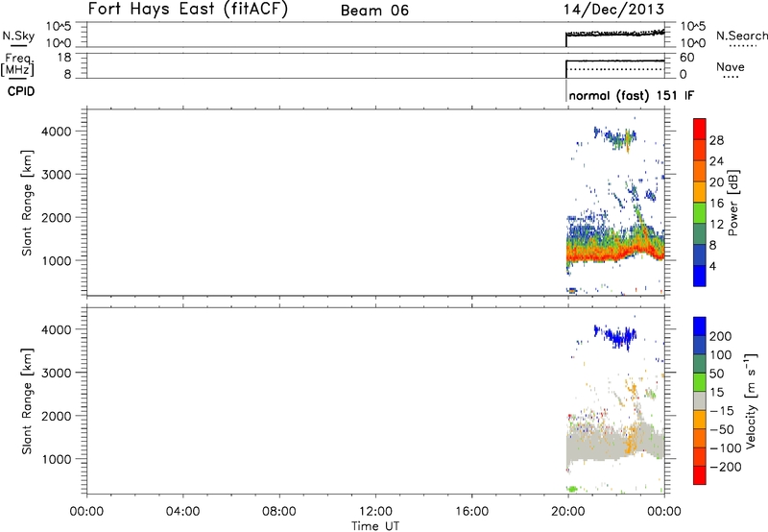768x532 pixels.
Task: Pick the Velocity segment between -50 and -100
Action: click(700, 438)
